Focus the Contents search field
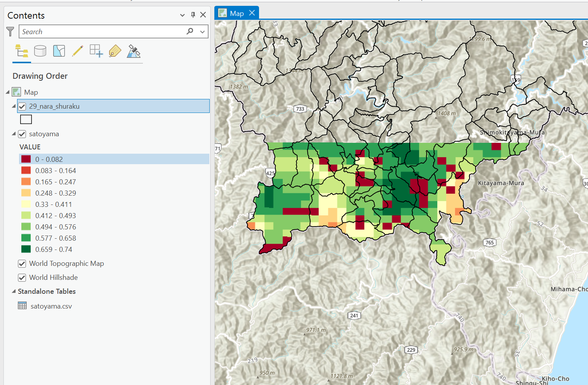 click(x=103, y=32)
